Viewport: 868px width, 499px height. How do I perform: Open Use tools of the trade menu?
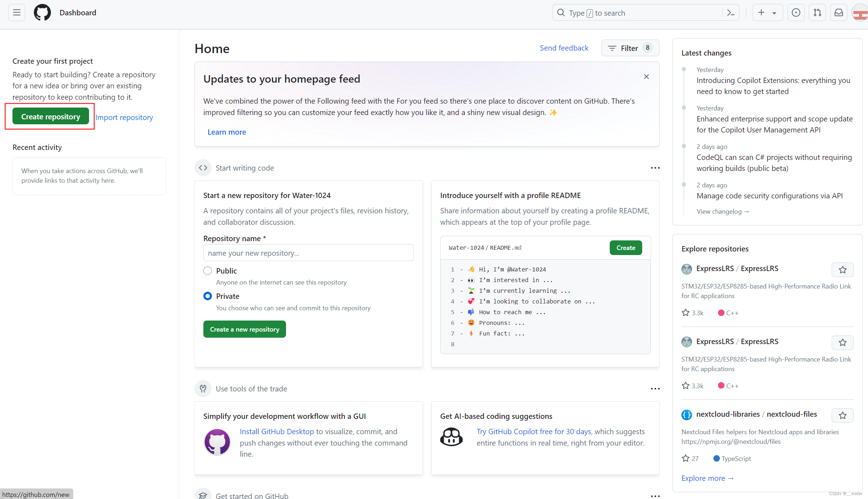coord(655,389)
